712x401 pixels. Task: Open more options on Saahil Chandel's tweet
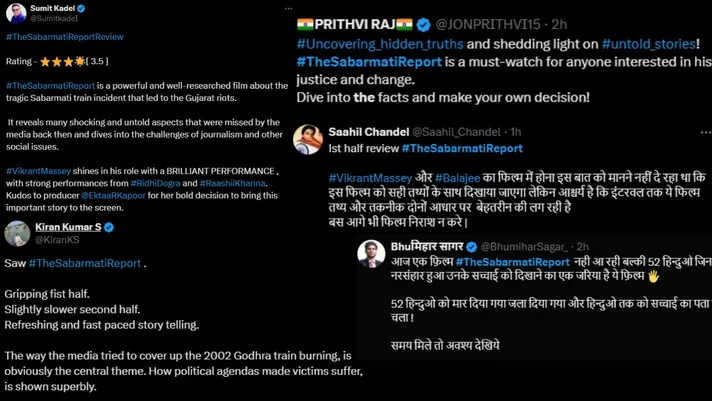coord(706,132)
